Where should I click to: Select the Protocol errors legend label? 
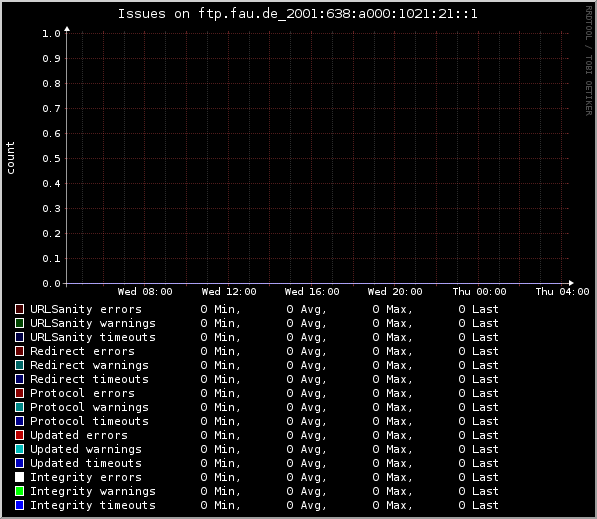coord(82,393)
